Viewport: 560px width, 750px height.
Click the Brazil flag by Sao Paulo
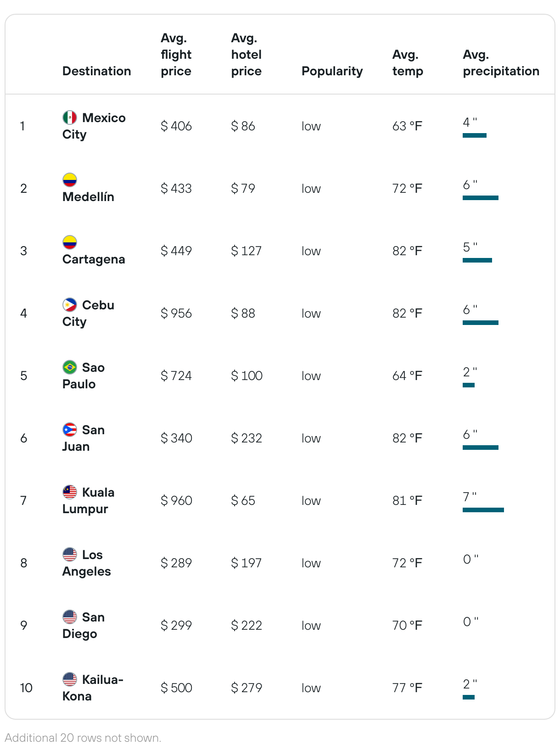click(x=69, y=367)
